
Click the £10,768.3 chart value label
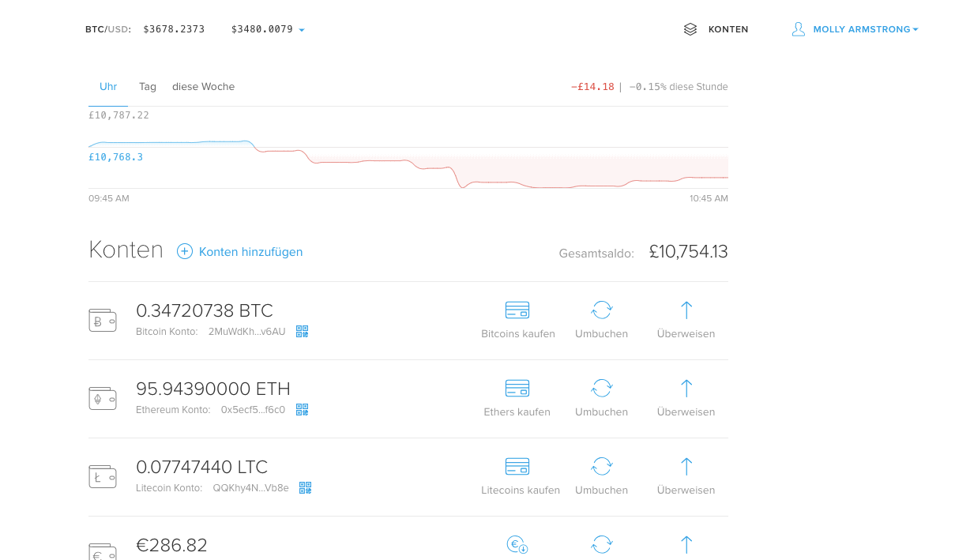coord(116,157)
